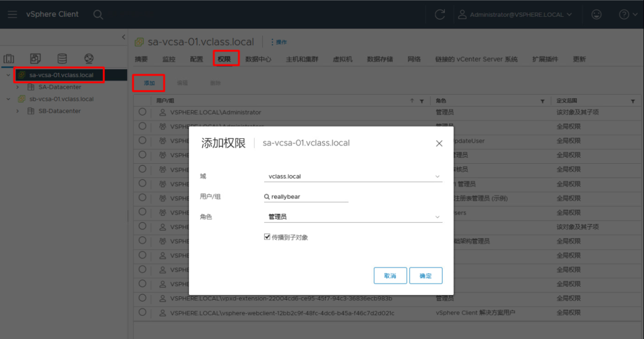Expand the SA-Datacenter tree node
Viewport: 644px width, 339px height.
[18, 87]
